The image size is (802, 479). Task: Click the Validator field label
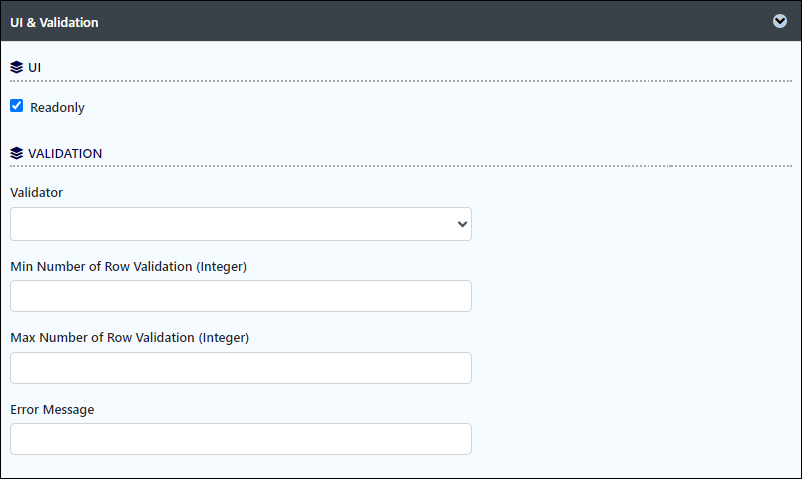[36, 192]
